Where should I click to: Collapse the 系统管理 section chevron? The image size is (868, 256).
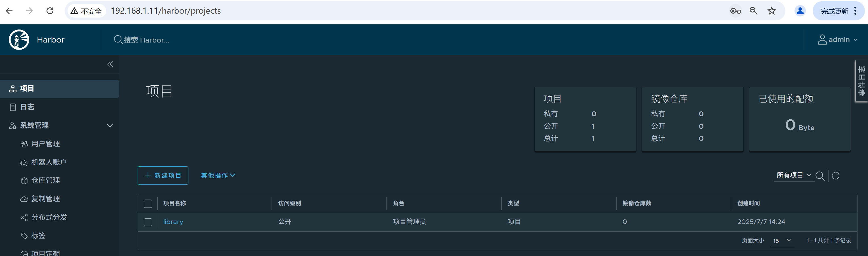110,125
